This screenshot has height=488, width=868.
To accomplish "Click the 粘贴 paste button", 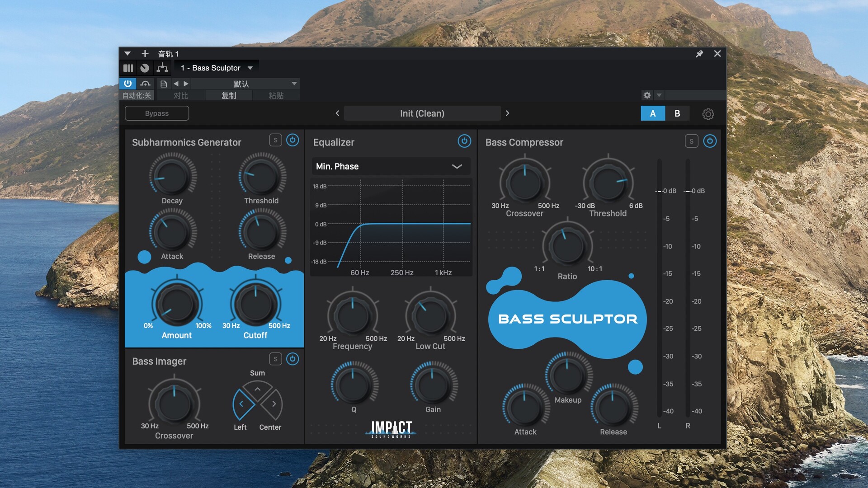I will point(276,96).
